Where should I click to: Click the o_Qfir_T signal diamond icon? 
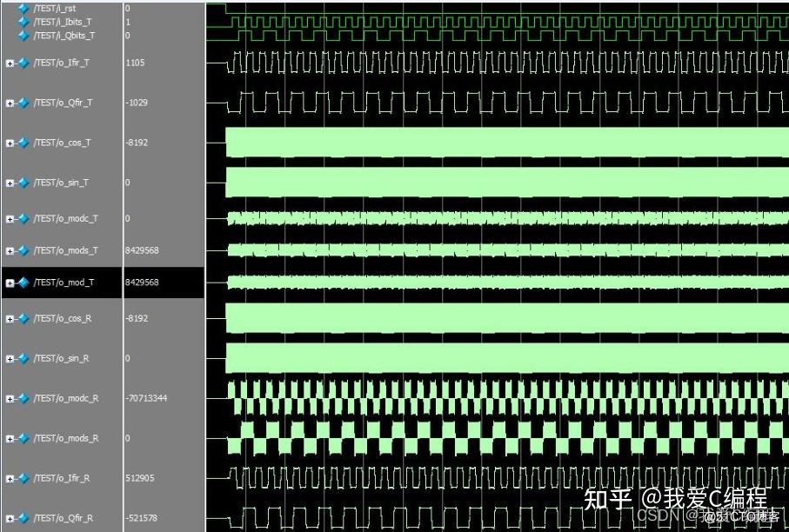23,103
